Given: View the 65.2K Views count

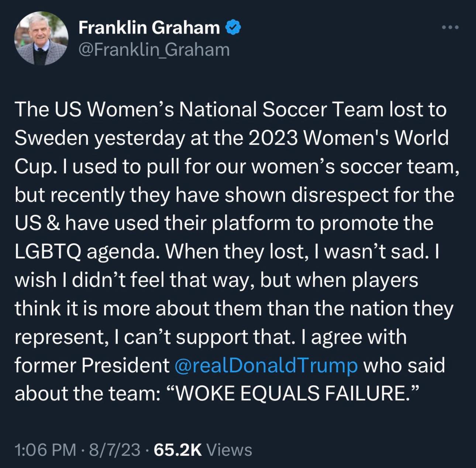Looking at the screenshot, I should pos(203,450).
